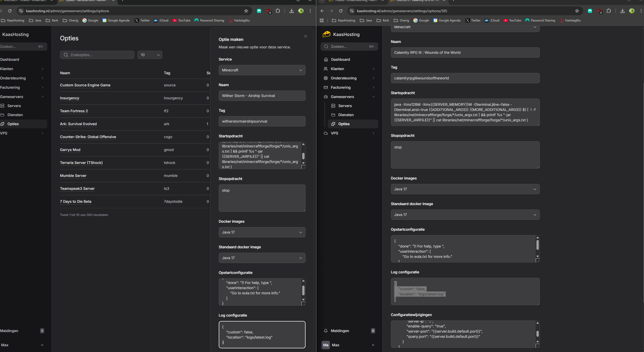
Task: Bookmark page with star icon in right browser
Action: [x=577, y=11]
